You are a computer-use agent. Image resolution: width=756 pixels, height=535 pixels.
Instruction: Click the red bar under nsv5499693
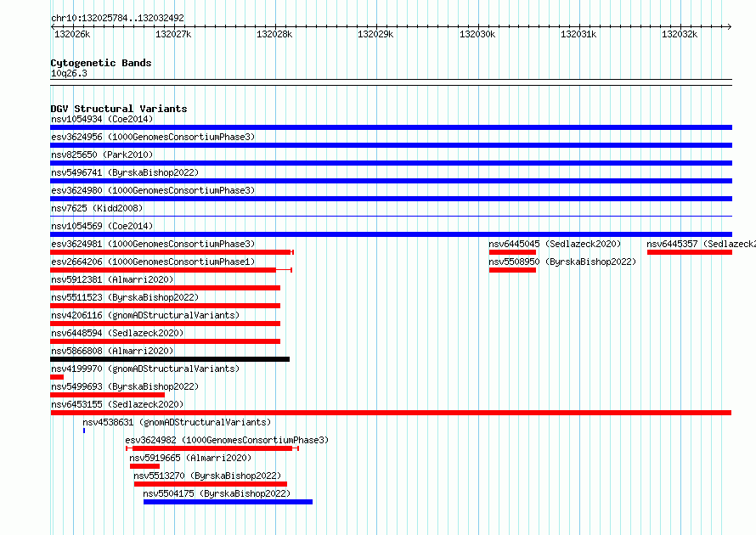[x=108, y=395]
